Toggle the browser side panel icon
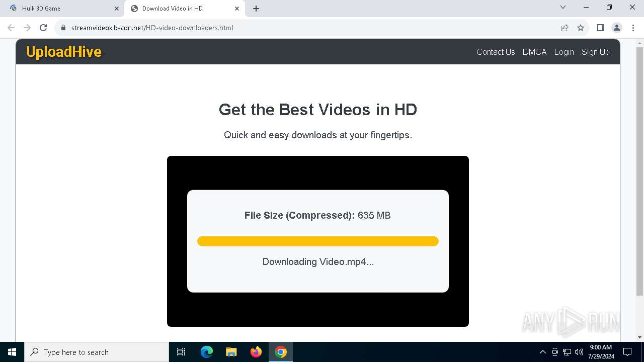 pyautogui.click(x=600, y=28)
